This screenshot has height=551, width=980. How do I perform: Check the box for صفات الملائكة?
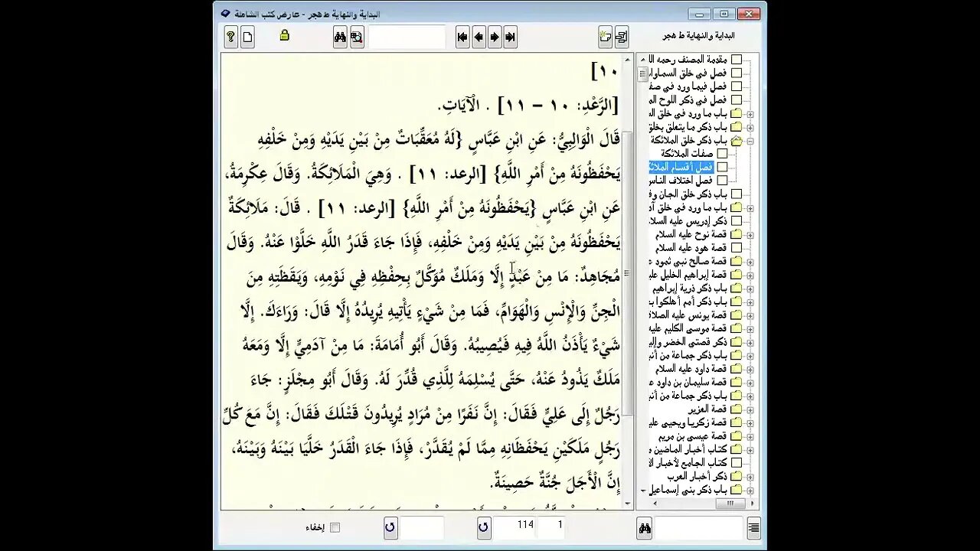722,154
